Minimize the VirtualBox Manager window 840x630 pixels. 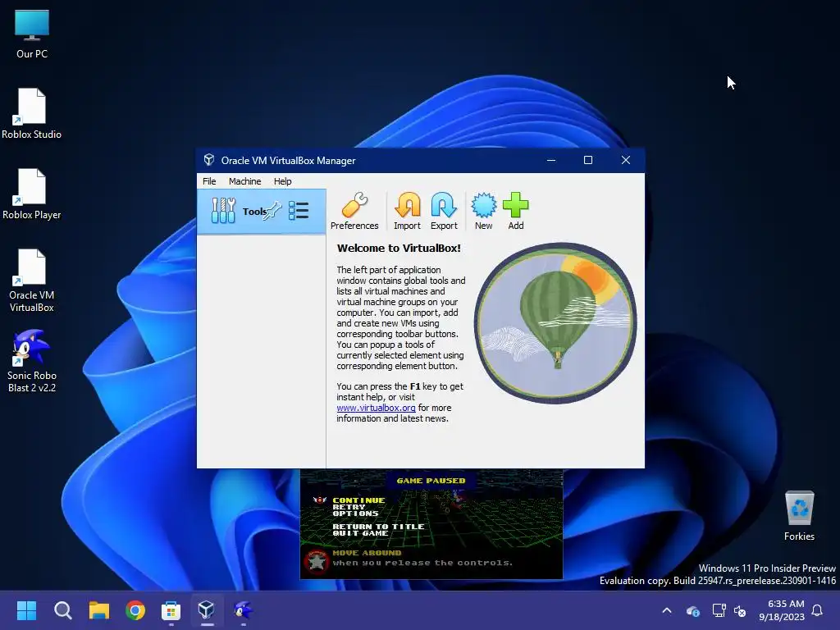550,160
